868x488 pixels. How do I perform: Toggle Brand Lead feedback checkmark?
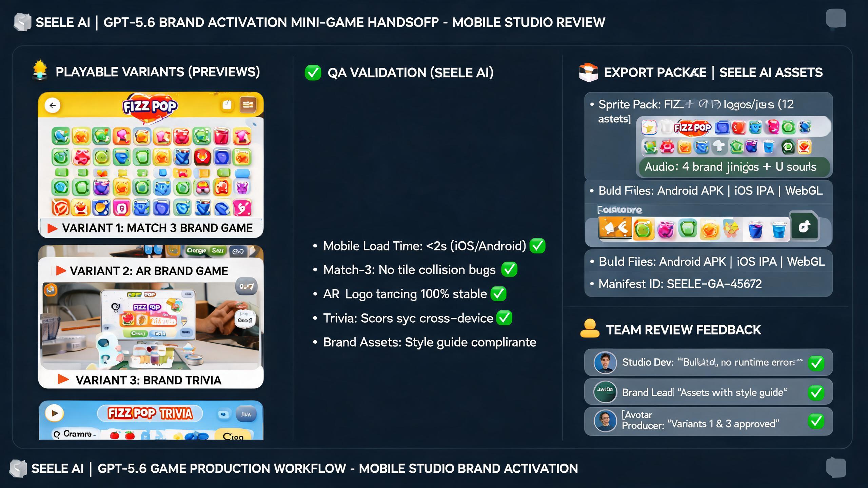[816, 392]
